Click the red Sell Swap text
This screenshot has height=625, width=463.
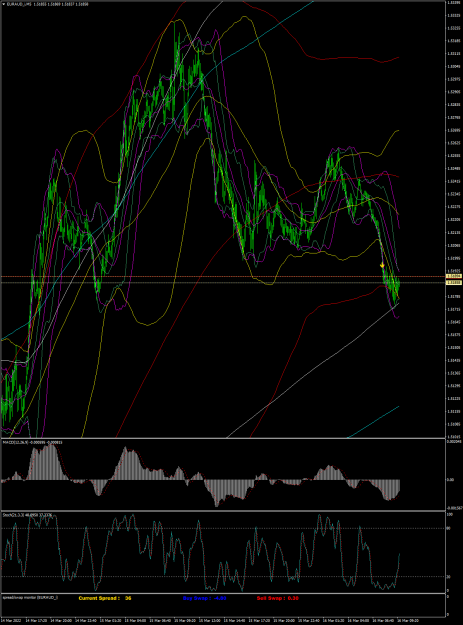tap(278, 598)
